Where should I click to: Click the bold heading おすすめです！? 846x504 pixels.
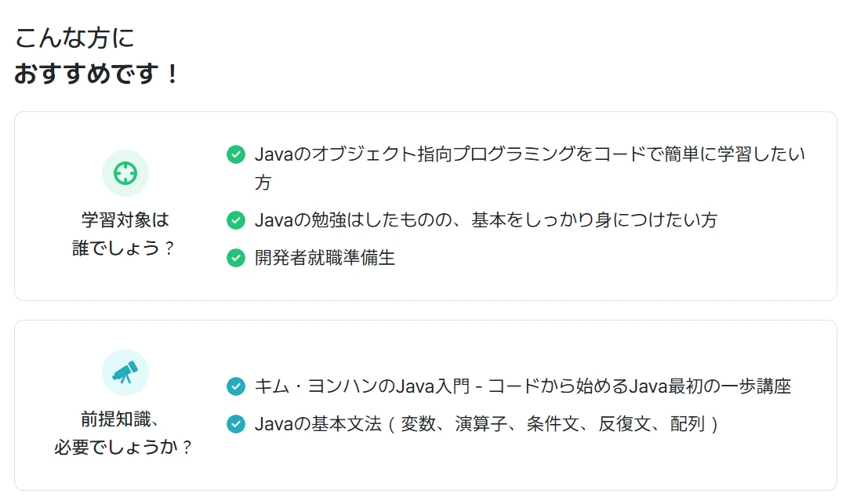(96, 74)
